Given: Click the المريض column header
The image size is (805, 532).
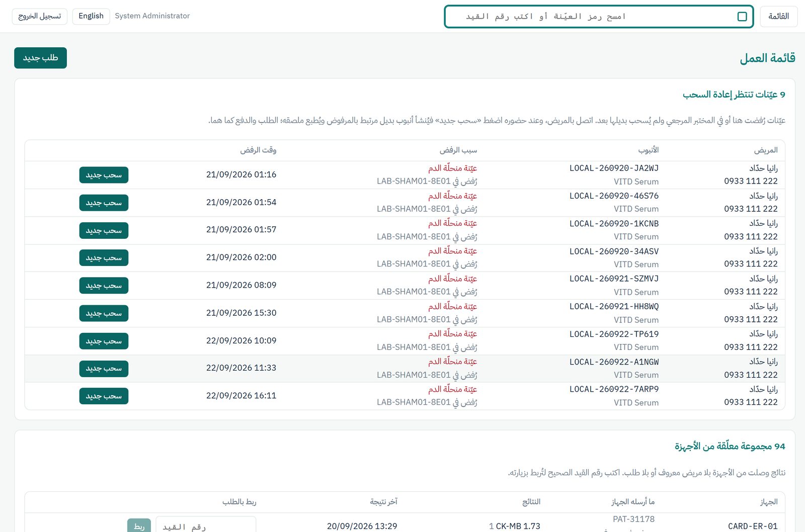Looking at the screenshot, I should pos(766,150).
